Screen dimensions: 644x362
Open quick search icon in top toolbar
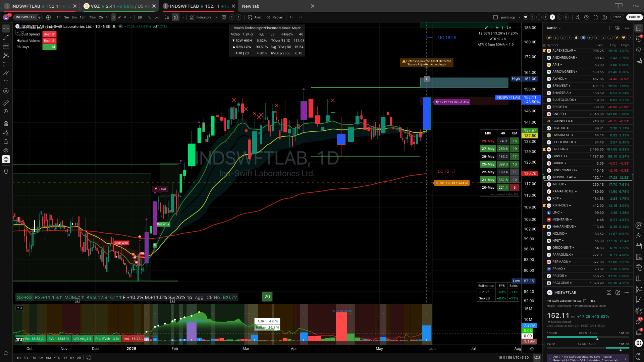(x=578, y=17)
